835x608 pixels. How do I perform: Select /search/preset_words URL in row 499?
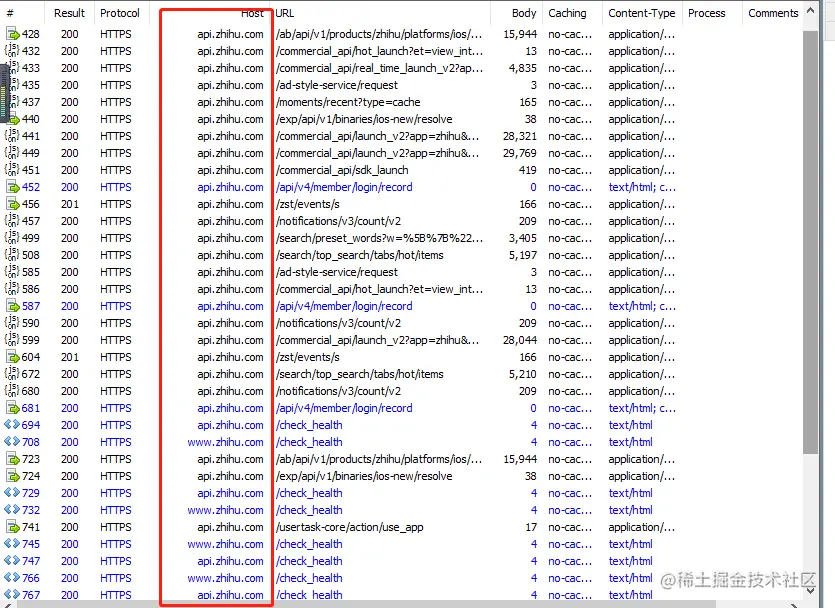pyautogui.click(x=379, y=239)
